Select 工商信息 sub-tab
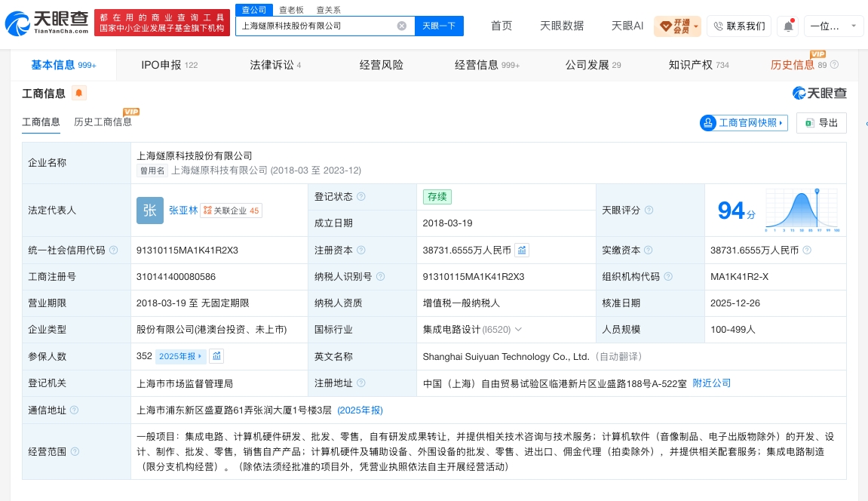868x501 pixels. pos(41,121)
